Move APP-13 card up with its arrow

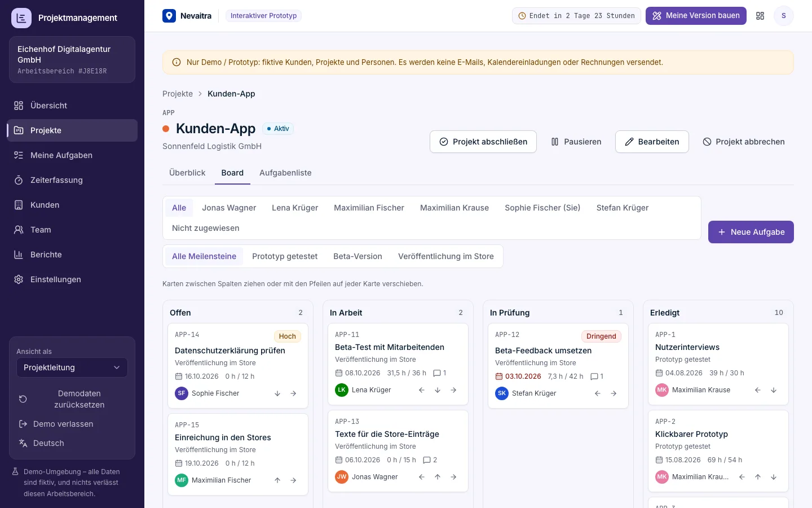(x=438, y=477)
